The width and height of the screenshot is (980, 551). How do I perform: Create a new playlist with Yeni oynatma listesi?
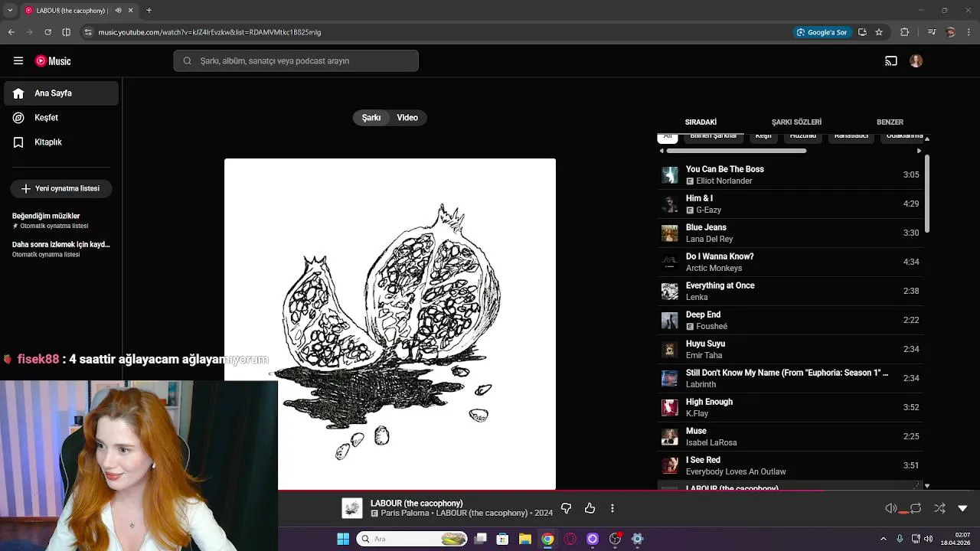(x=61, y=188)
